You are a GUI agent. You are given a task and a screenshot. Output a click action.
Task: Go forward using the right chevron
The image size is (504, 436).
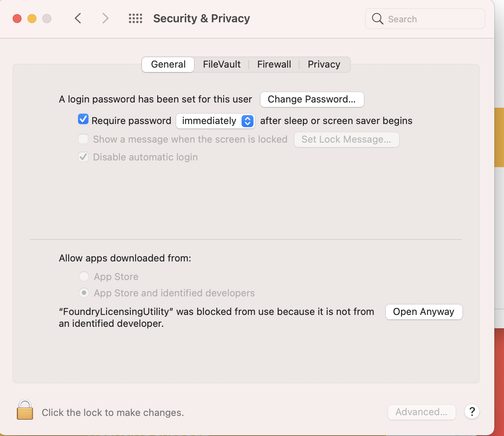click(106, 18)
